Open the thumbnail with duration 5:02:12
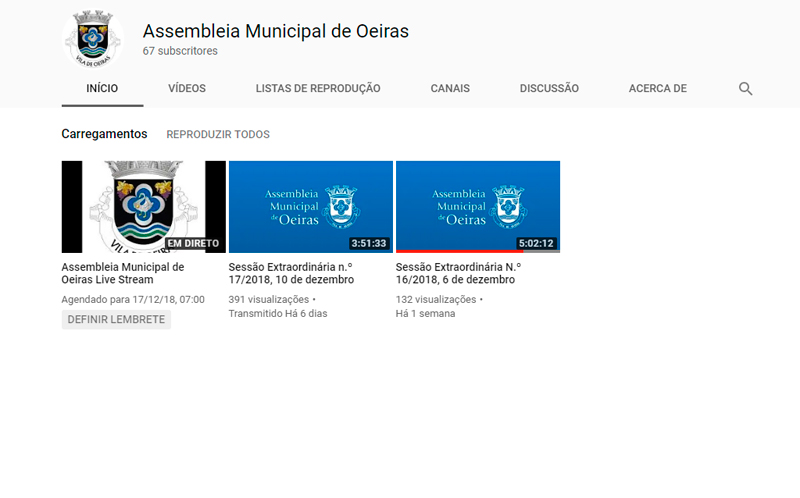This screenshot has height=498, width=800. pos(478,207)
